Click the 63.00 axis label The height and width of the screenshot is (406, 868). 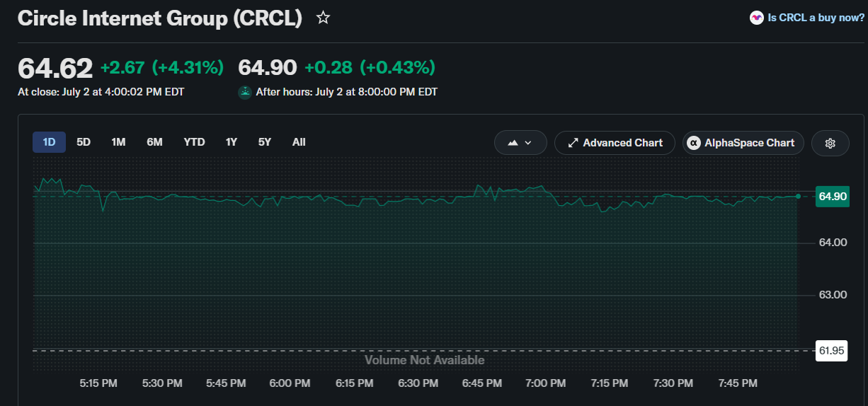[x=833, y=294]
